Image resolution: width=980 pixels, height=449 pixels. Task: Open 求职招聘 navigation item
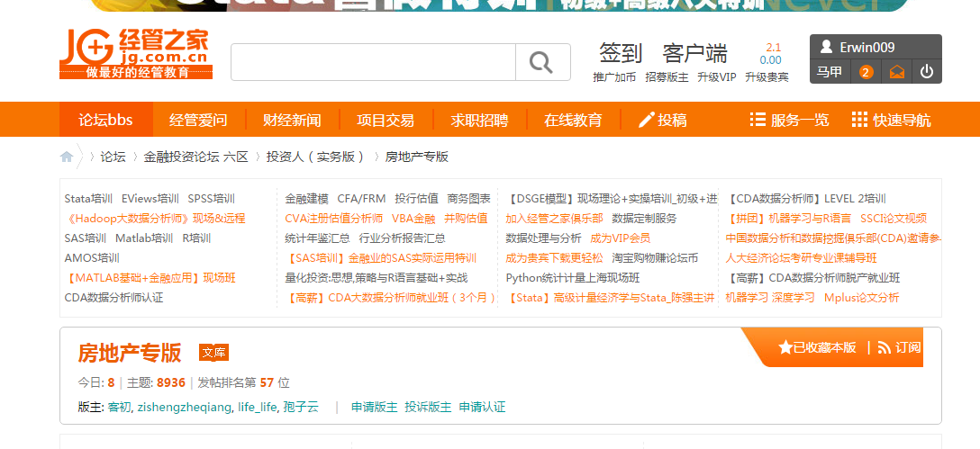pos(479,120)
